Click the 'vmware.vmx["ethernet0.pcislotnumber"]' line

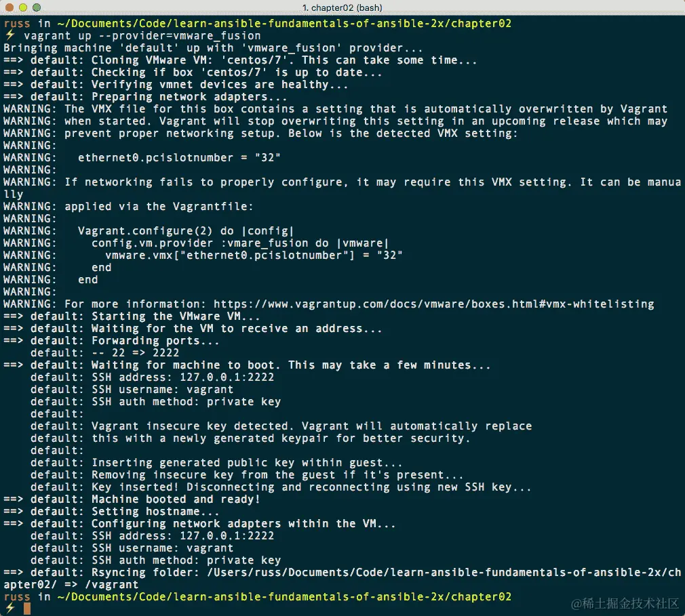point(203,255)
